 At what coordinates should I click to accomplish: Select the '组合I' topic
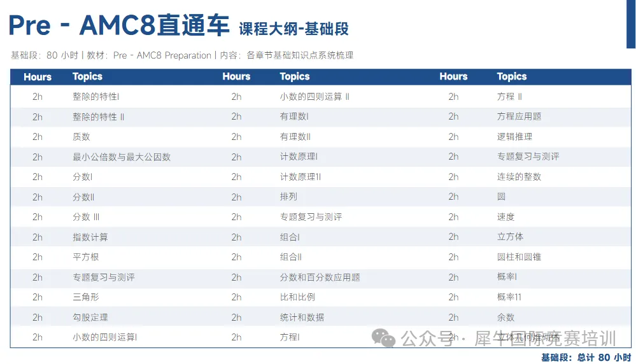[290, 237]
